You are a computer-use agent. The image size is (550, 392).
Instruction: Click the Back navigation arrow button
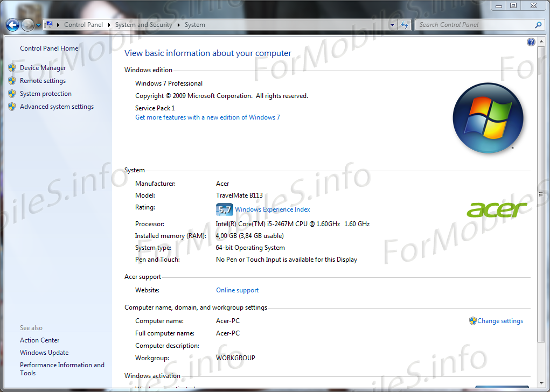(12, 25)
